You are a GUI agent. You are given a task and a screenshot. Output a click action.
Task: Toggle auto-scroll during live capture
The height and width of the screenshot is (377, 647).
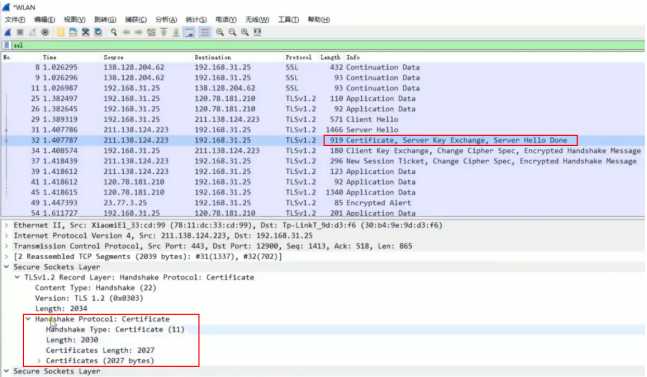click(189, 32)
